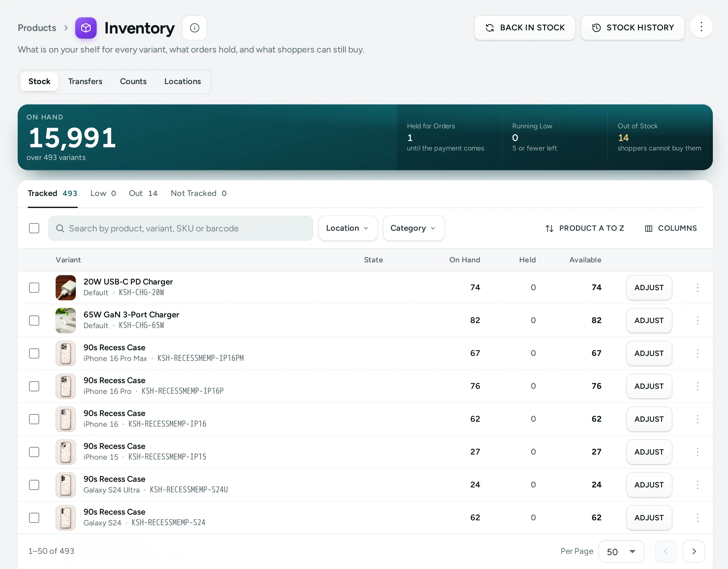Switch to the Counts tab
The width and height of the screenshot is (728, 569).
coord(133,81)
